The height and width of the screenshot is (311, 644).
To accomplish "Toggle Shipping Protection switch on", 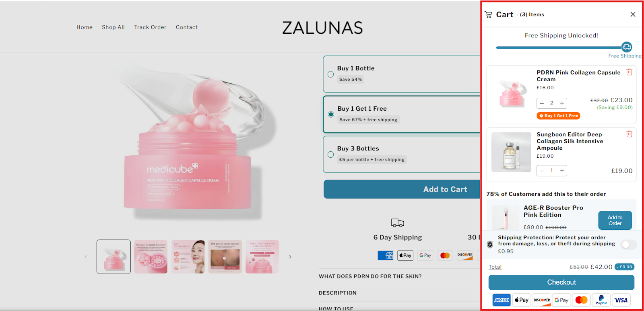I will pos(628,244).
